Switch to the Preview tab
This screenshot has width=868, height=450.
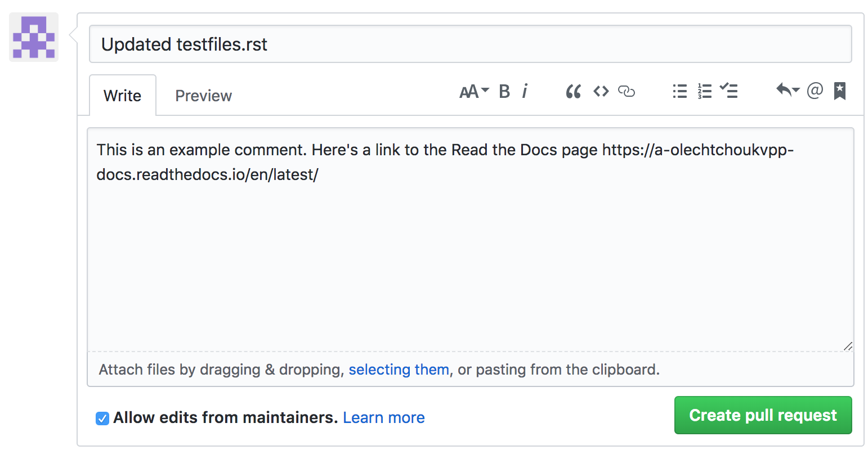click(x=203, y=96)
